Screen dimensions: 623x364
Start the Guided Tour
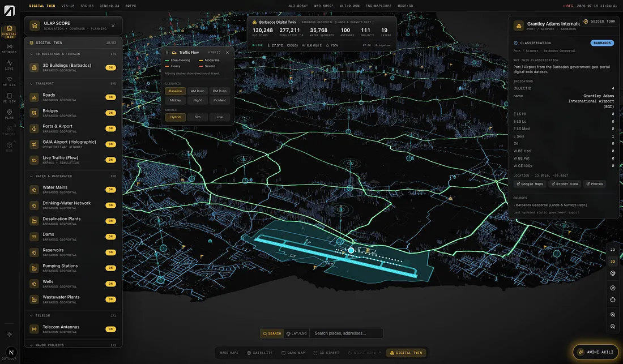(x=599, y=22)
